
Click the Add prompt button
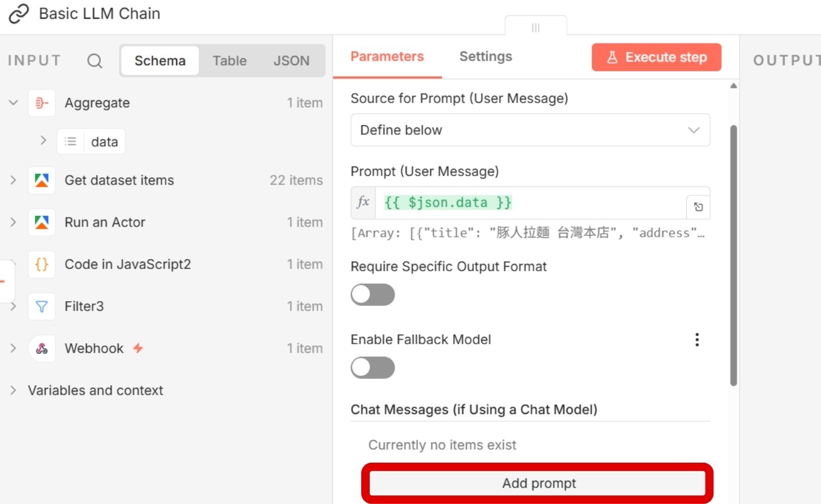pos(538,483)
